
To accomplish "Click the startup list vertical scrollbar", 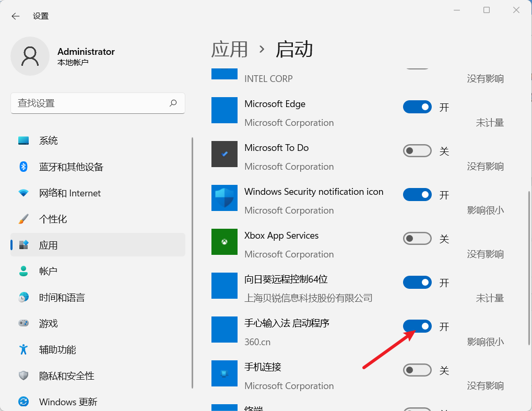I will click(x=529, y=268).
